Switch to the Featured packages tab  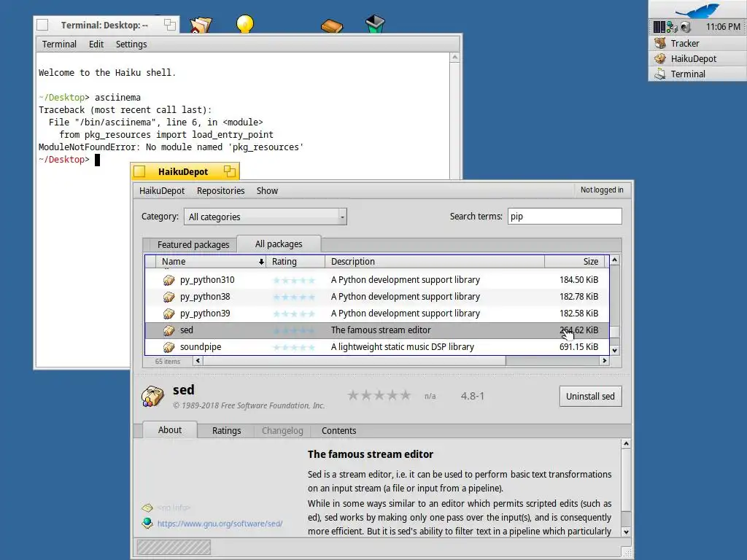coord(193,245)
